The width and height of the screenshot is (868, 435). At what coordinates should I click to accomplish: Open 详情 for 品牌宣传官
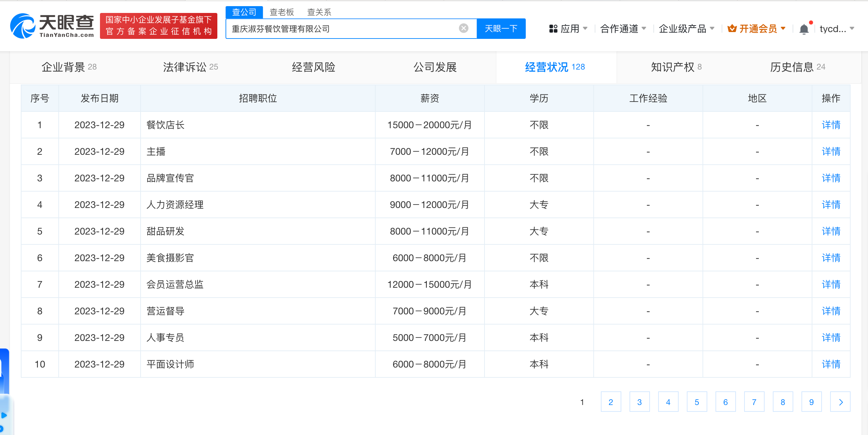pyautogui.click(x=831, y=178)
